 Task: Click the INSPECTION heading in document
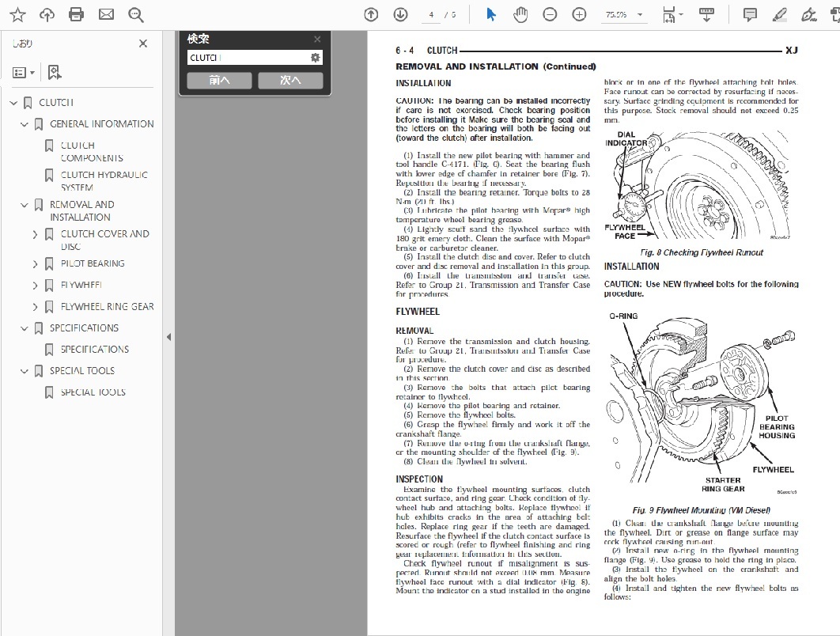tap(419, 479)
